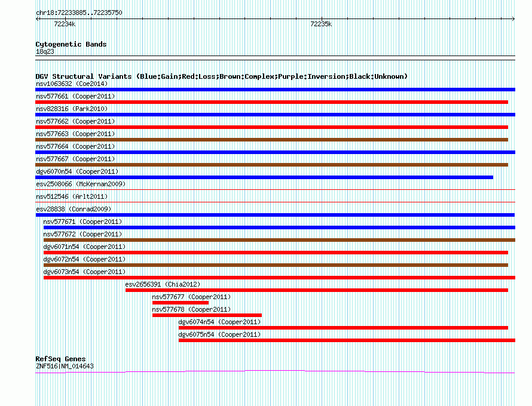Select the red bar of dgv6073n54
Image resolution: width=532 pixels, height=406 pixels.
pyautogui.click(x=279, y=278)
